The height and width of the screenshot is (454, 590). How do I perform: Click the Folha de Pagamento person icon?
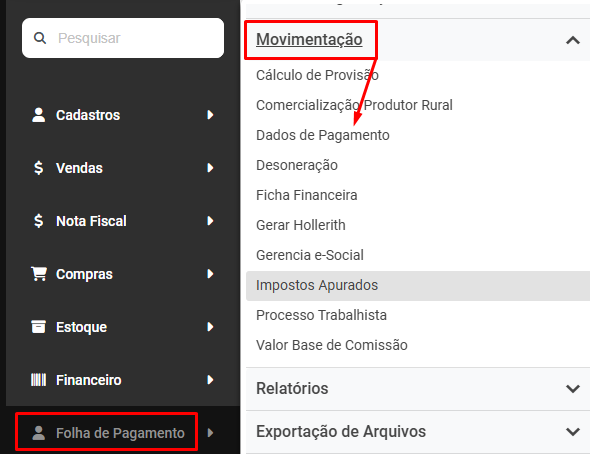[38, 433]
